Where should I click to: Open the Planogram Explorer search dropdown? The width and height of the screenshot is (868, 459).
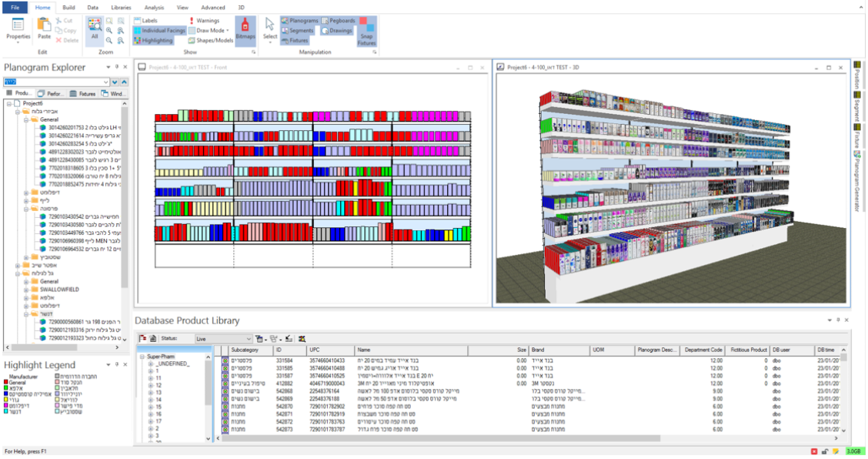click(105, 82)
